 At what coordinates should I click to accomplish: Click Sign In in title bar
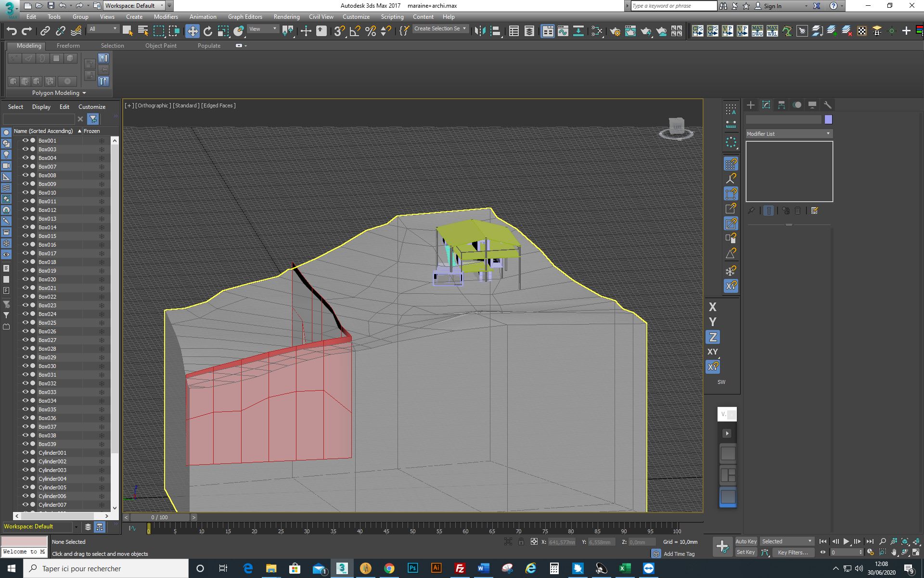(x=772, y=6)
